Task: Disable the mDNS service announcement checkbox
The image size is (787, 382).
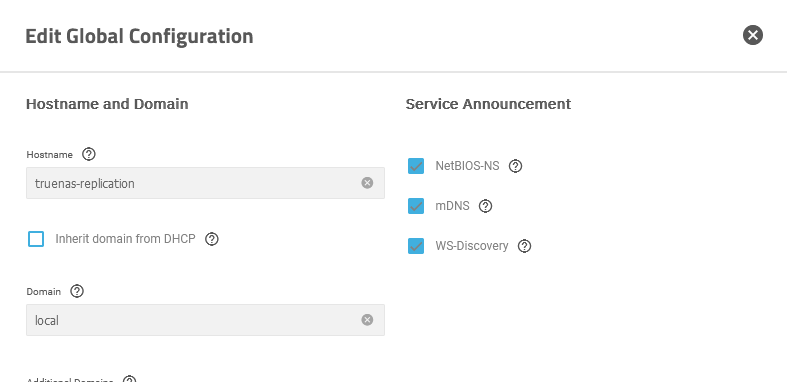Action: click(x=416, y=206)
